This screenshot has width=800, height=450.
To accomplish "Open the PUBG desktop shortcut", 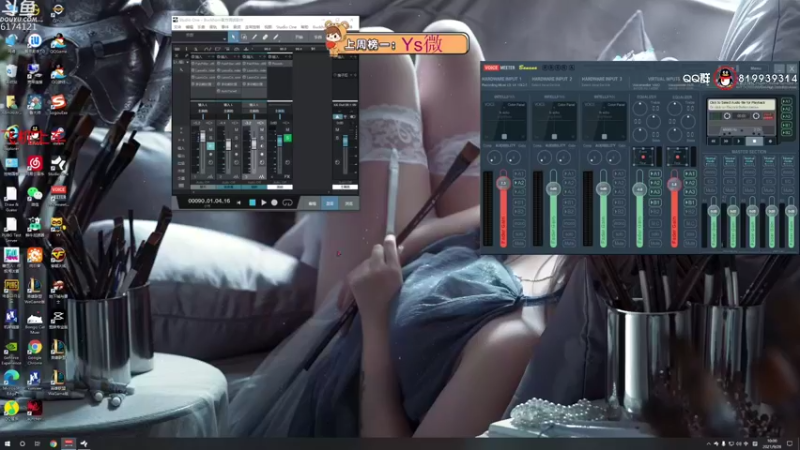I will pyautogui.click(x=11, y=289).
